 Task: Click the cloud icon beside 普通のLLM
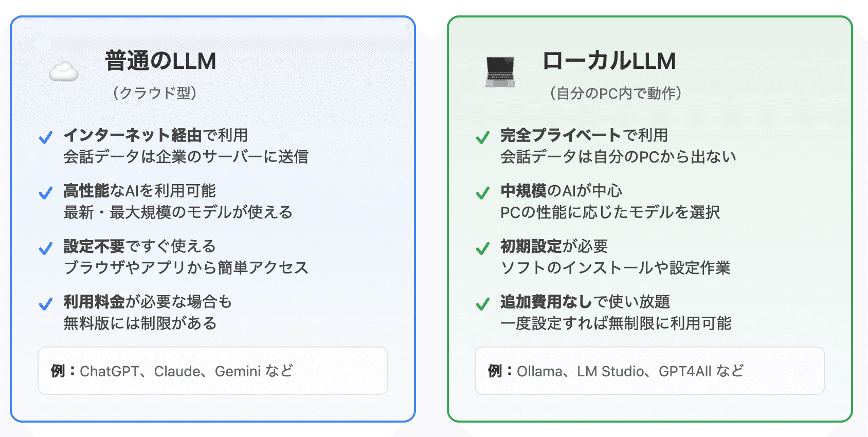point(64,71)
